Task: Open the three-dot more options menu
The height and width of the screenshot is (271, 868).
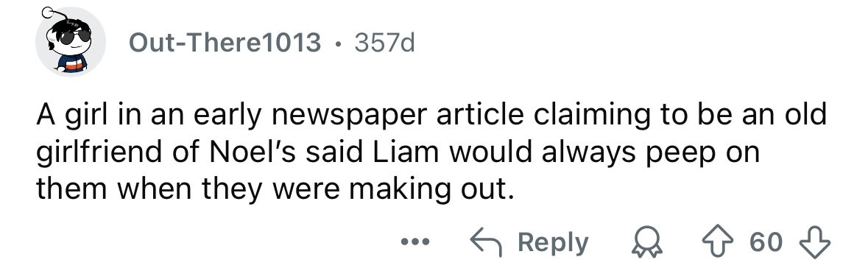Action: tap(415, 242)
